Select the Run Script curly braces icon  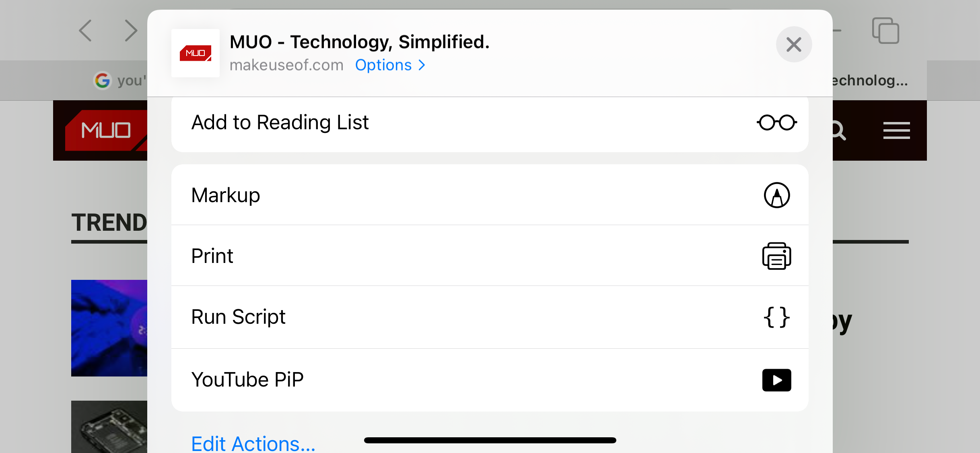776,317
